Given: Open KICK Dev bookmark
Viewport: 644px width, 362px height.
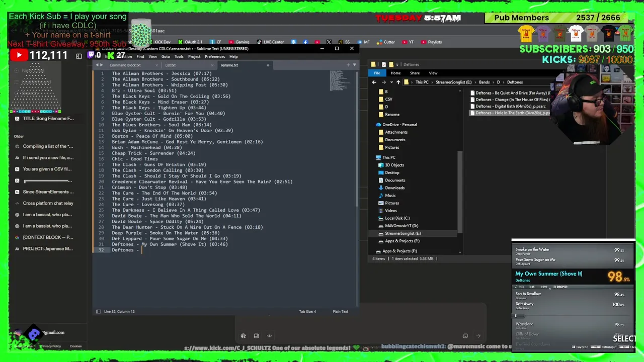Looking at the screenshot, I should [x=162, y=42].
